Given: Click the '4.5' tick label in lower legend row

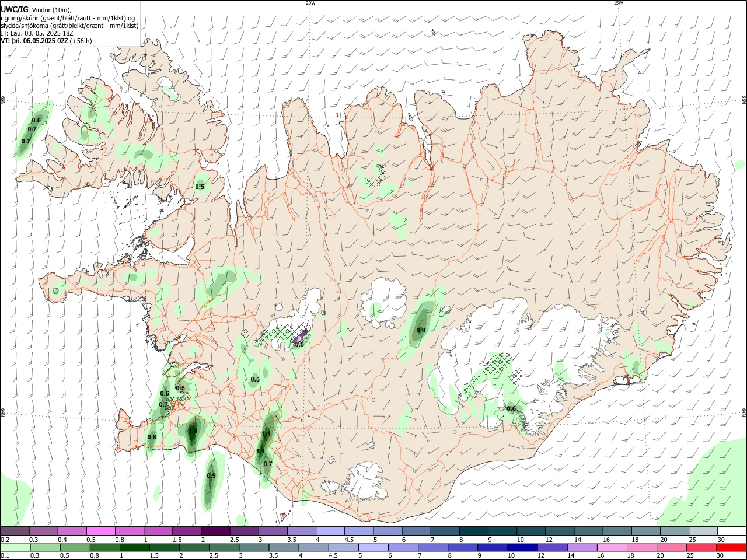Looking at the screenshot, I should tap(333, 556).
